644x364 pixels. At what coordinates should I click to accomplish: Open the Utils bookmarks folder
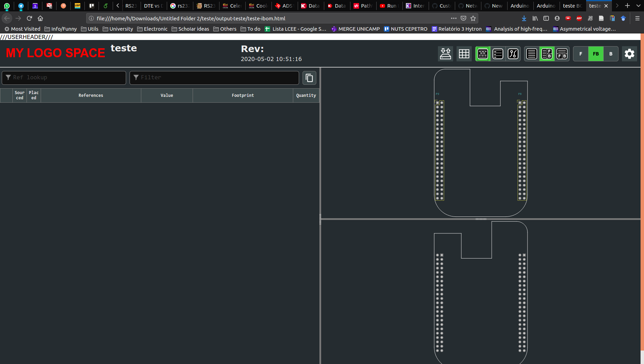pos(90,29)
